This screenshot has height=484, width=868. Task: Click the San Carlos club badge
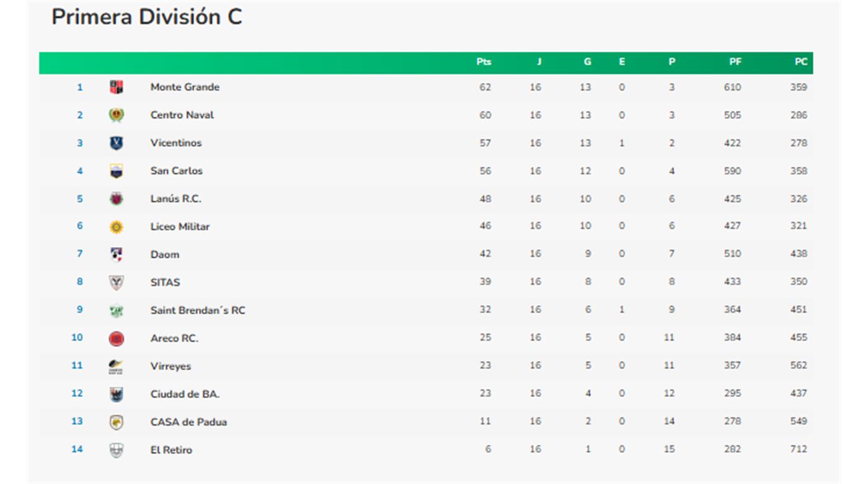117,171
